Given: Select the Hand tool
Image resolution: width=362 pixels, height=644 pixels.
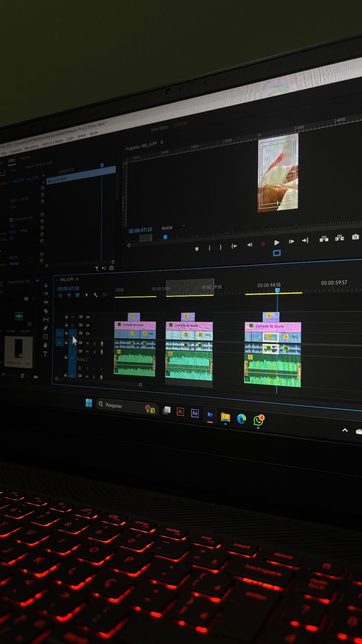Looking at the screenshot, I should (45, 345).
